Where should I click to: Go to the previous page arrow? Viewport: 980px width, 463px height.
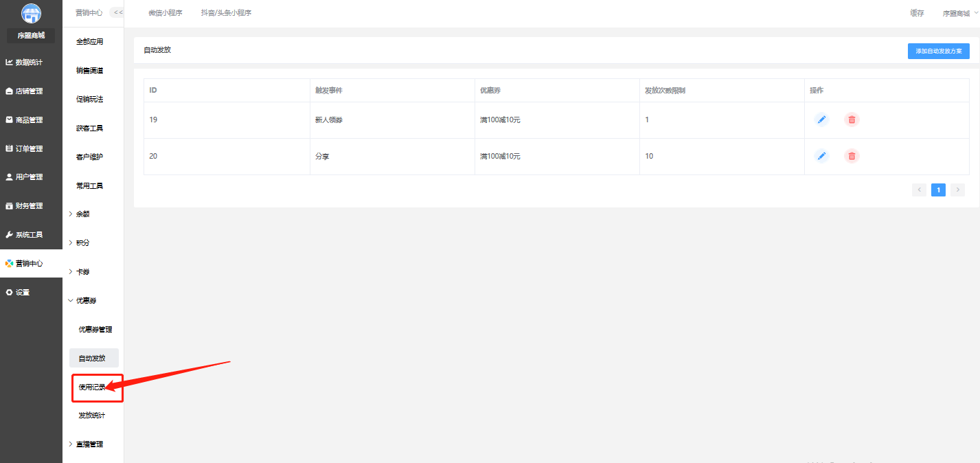point(919,190)
